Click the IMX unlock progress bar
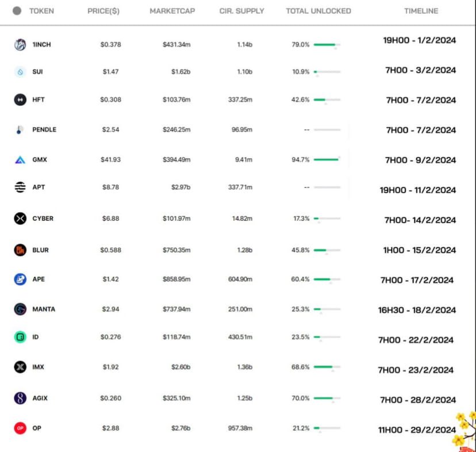Image resolution: width=476 pixels, height=452 pixels. [x=327, y=367]
